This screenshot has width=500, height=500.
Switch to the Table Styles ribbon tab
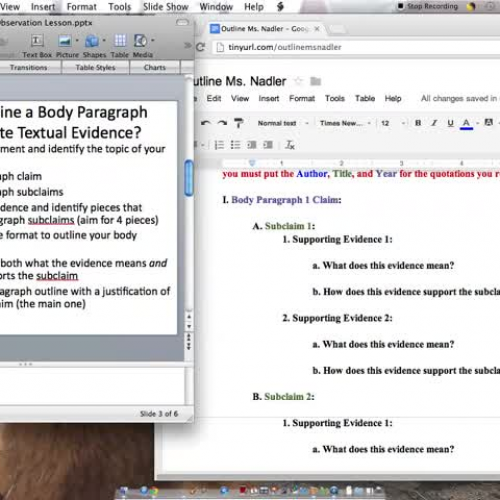[x=95, y=67]
